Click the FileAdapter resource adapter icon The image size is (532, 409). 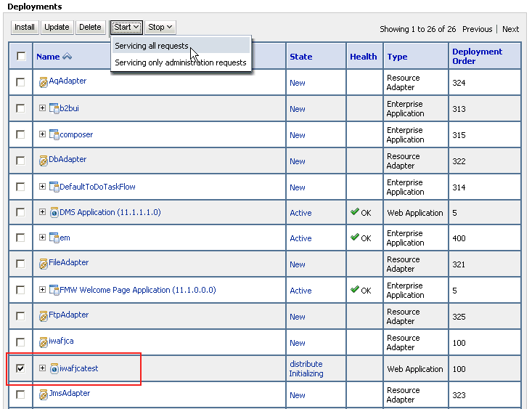click(43, 264)
